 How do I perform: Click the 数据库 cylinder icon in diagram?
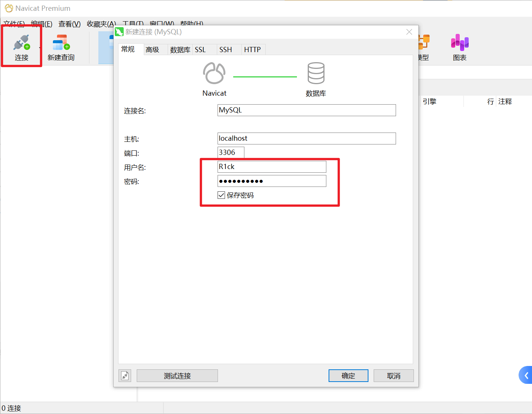point(316,73)
